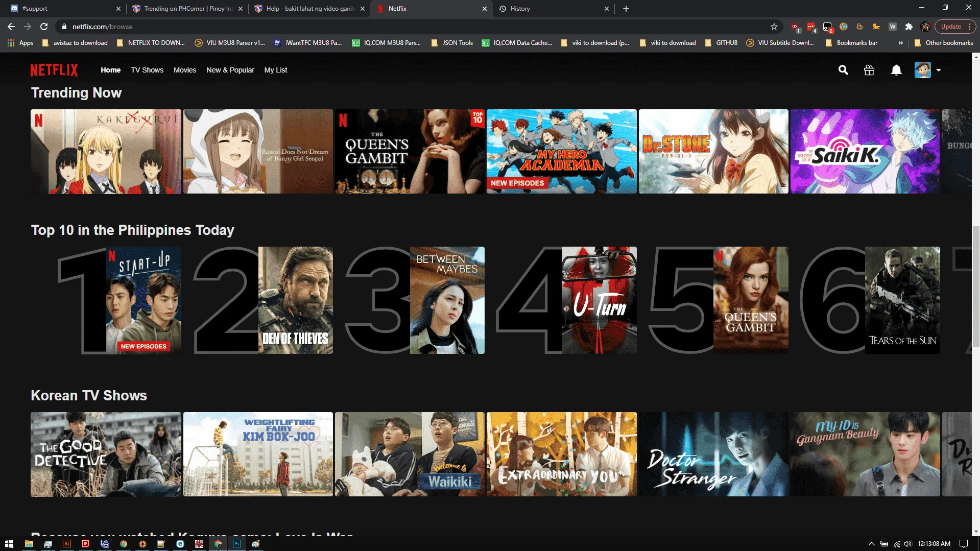Open The Queen's Gambit, ranked number 5
980x551 pixels.
click(751, 300)
